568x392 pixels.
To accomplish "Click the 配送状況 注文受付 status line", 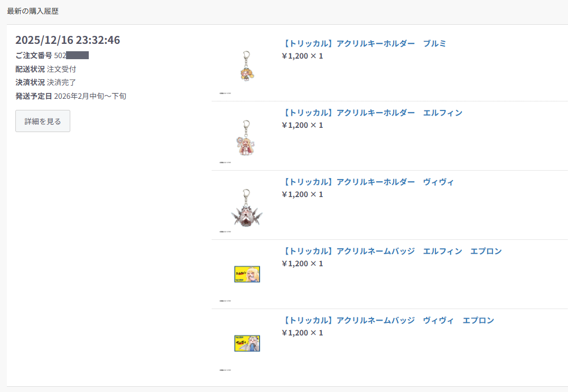I will [45, 69].
